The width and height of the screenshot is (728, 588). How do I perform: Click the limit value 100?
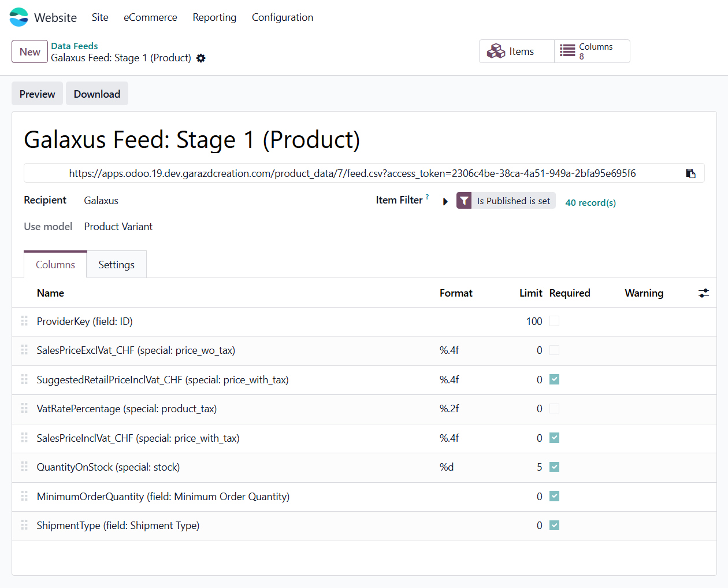[x=534, y=321]
